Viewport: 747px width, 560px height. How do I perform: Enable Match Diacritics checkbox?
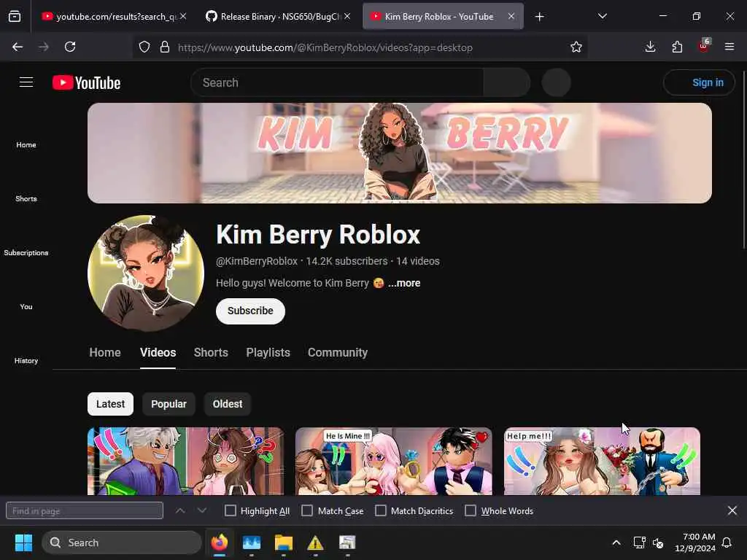pyautogui.click(x=381, y=510)
